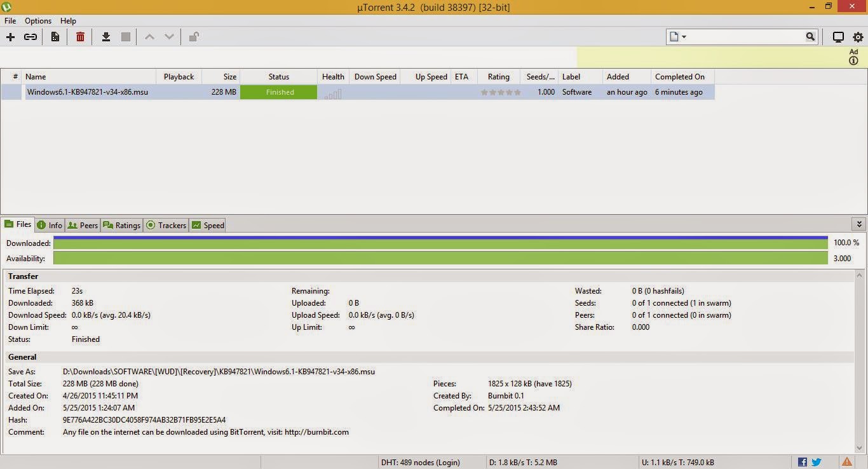Click the Create New Torrent icon
Image resolution: width=868 pixels, height=469 pixels.
point(55,37)
